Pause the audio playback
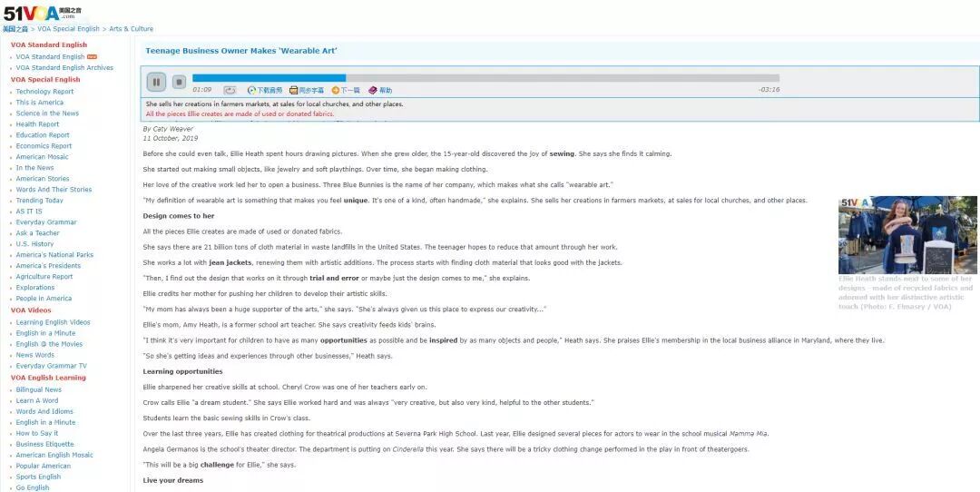The image size is (980, 492). (x=156, y=82)
